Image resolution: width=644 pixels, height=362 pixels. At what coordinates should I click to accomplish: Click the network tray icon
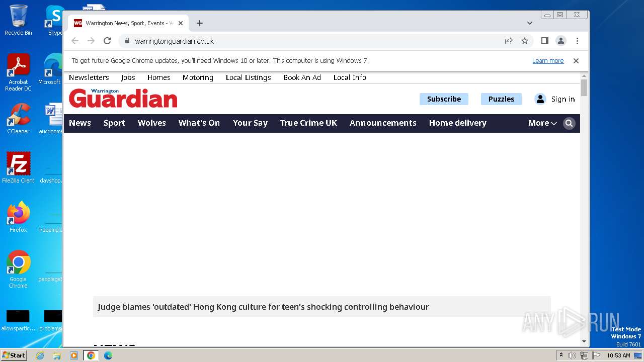tap(584, 355)
